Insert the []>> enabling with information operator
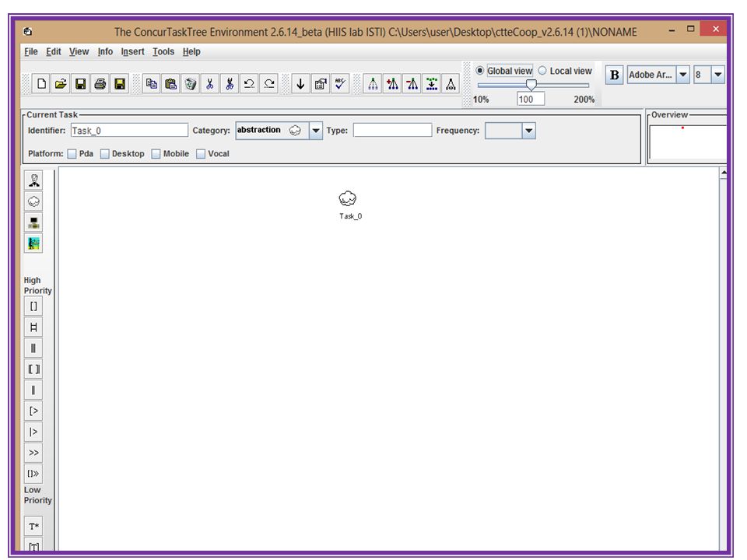 pyautogui.click(x=33, y=474)
